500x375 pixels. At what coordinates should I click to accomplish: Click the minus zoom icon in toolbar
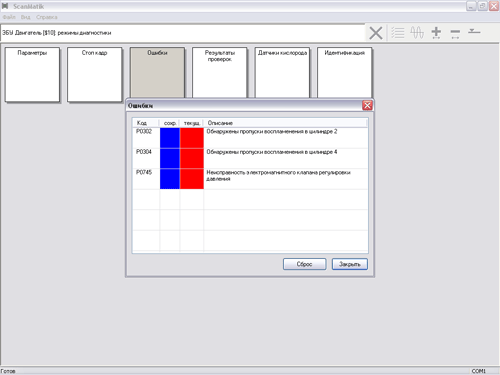455,33
